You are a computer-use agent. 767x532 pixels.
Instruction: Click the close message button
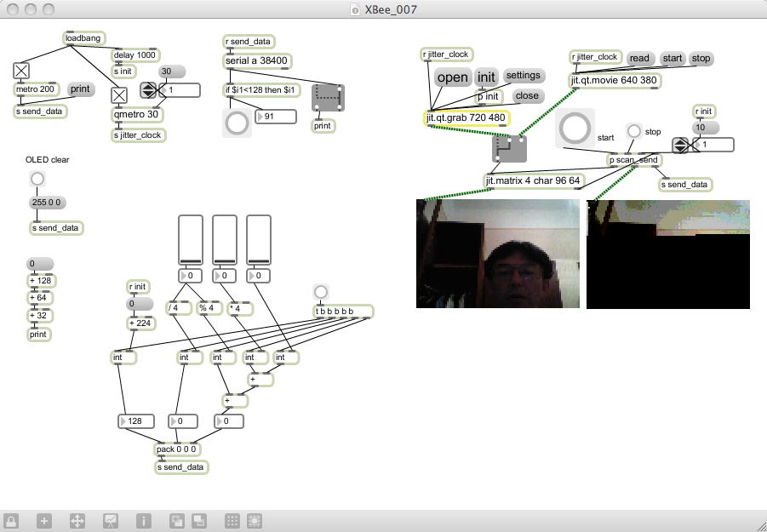tap(527, 96)
